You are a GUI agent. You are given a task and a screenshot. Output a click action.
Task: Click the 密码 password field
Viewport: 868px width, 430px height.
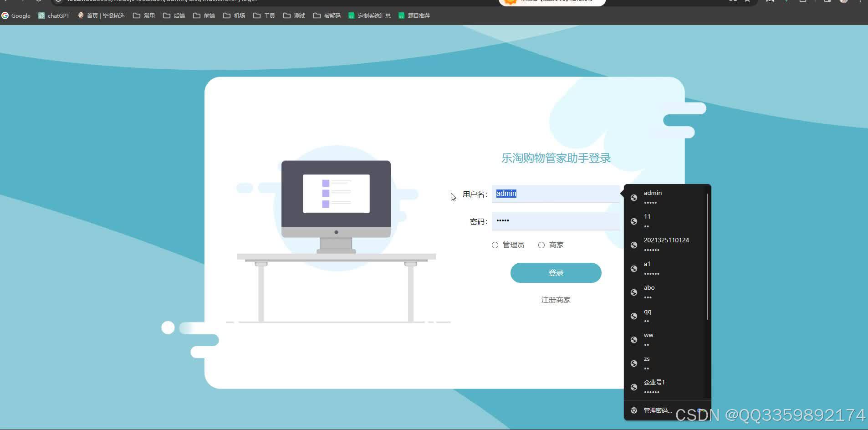(x=556, y=221)
